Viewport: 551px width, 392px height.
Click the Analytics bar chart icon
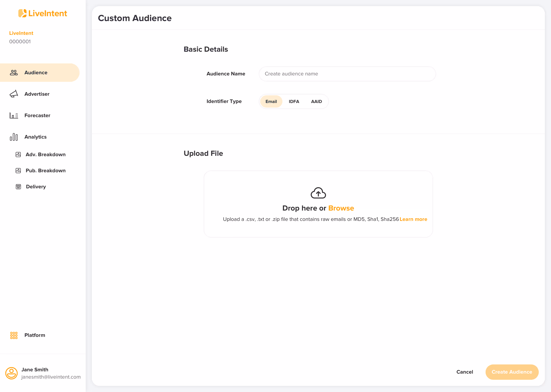click(14, 137)
